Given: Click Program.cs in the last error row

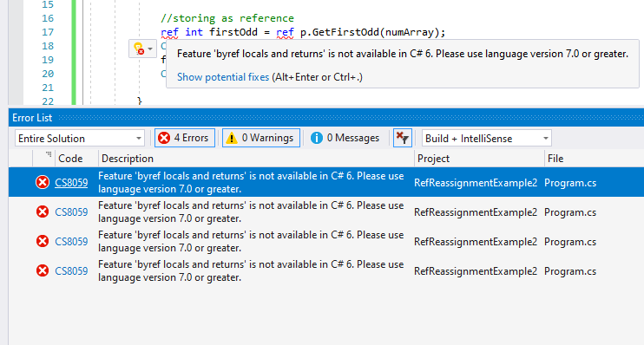Looking at the screenshot, I should 570,271.
